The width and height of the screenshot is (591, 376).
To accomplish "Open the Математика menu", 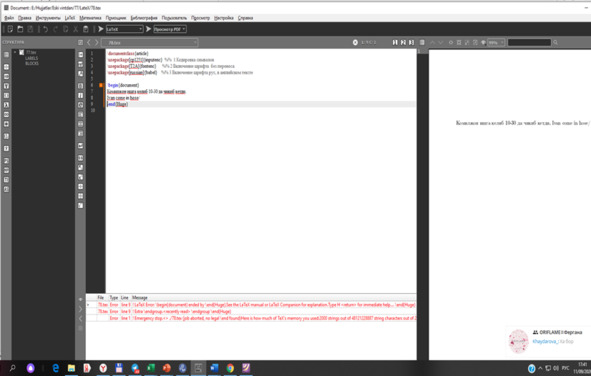I will coord(90,18).
